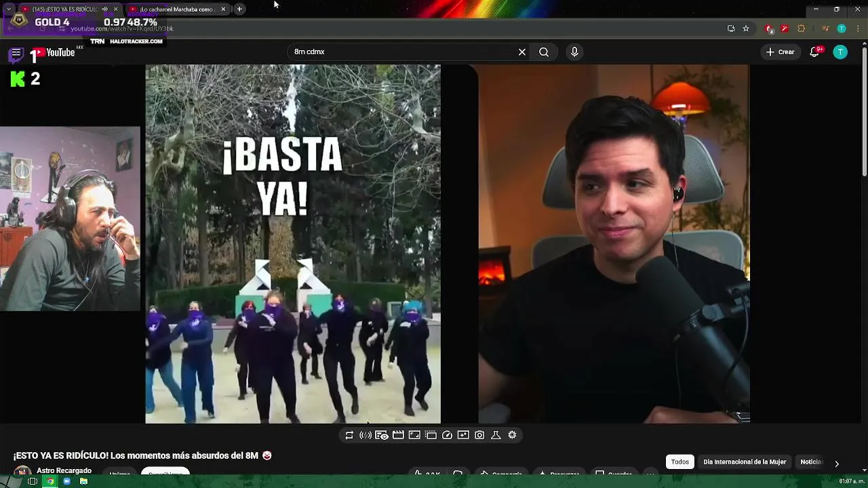Image resolution: width=868 pixels, height=488 pixels.
Task: Click the fit-to-window fullscreen icon below the player
Action: pyautogui.click(x=414, y=435)
